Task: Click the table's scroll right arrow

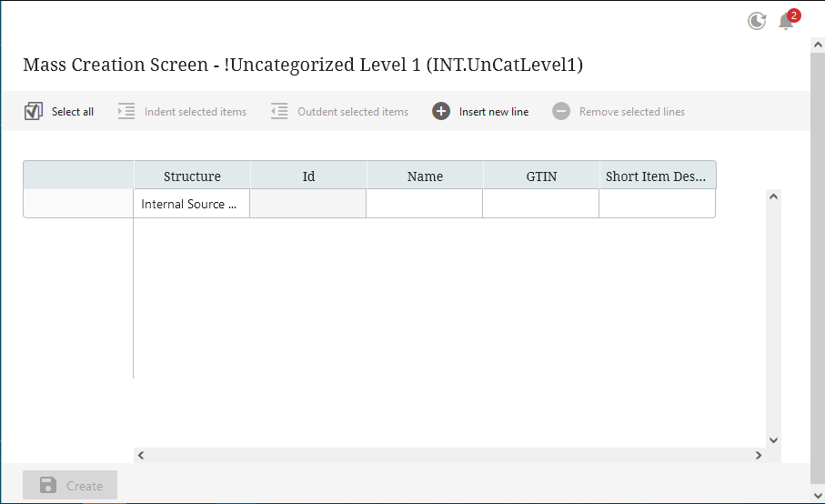Action: [759, 456]
